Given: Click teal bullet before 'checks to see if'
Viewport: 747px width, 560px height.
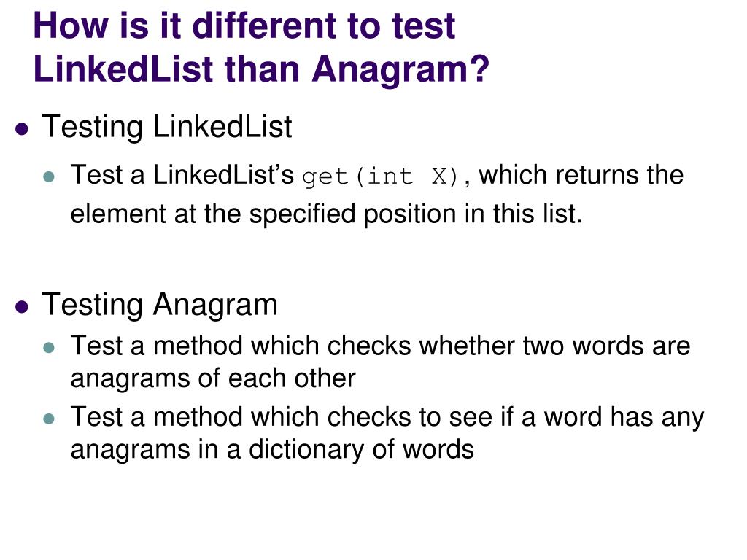Looking at the screenshot, I should pos(49,419).
